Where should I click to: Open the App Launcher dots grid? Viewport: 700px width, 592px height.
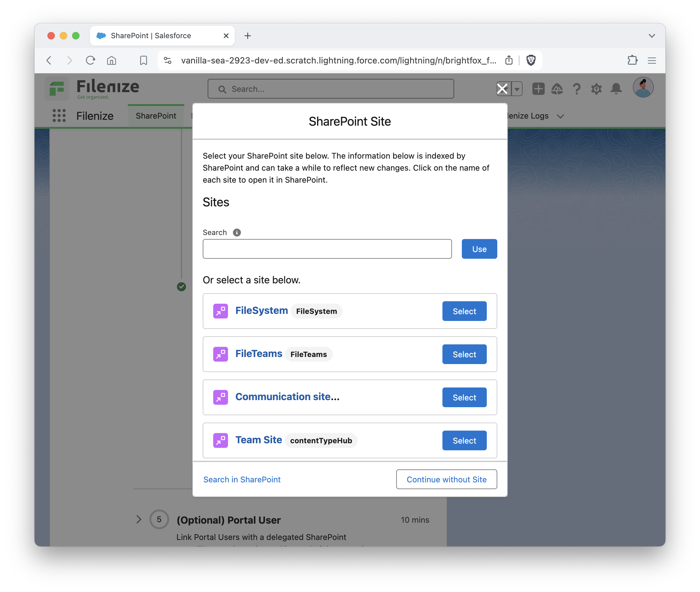pos(59,116)
